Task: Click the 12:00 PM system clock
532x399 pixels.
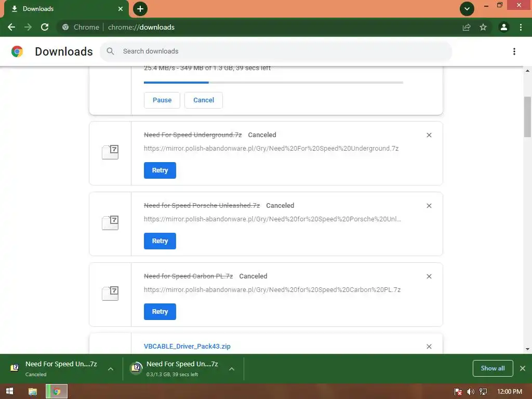Action: tap(509, 392)
